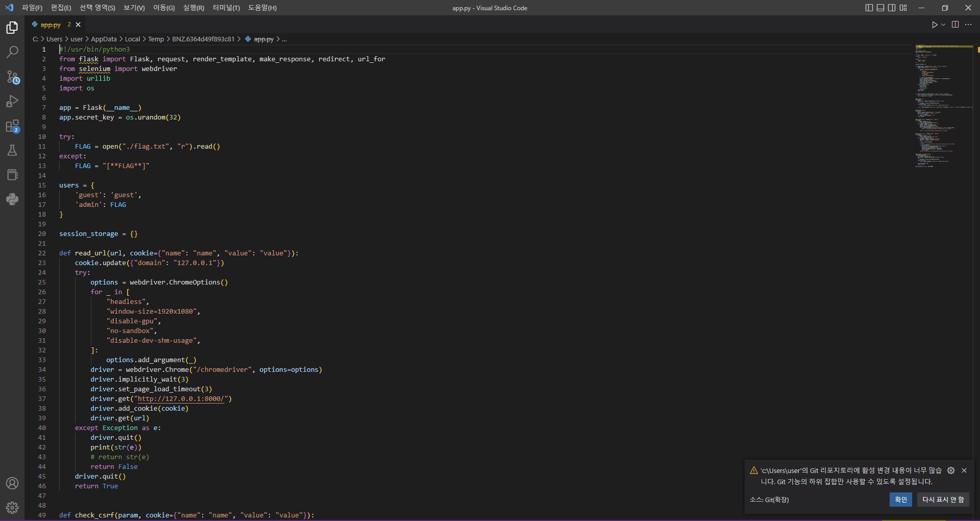The height and width of the screenshot is (521, 980).
Task: Toggle the bottom panel layout
Action: [880, 8]
